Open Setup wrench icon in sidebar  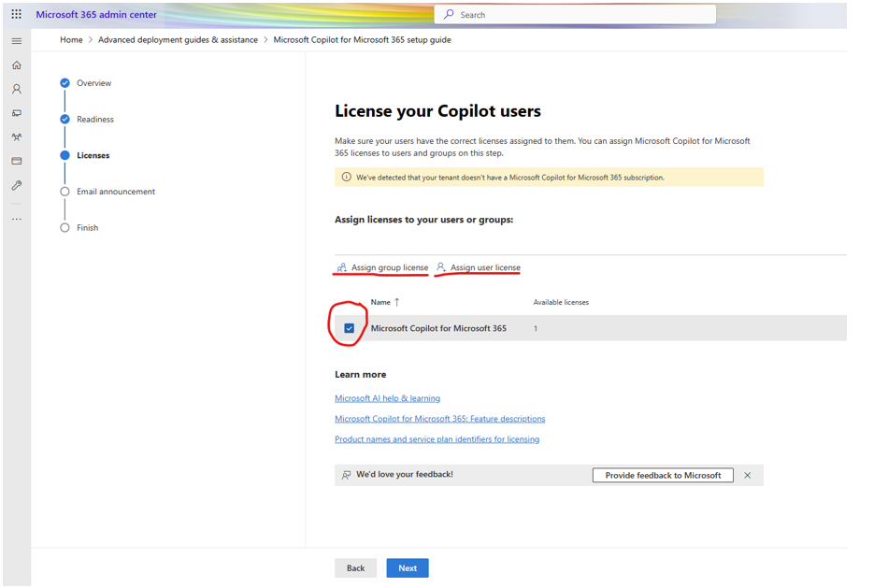16,186
